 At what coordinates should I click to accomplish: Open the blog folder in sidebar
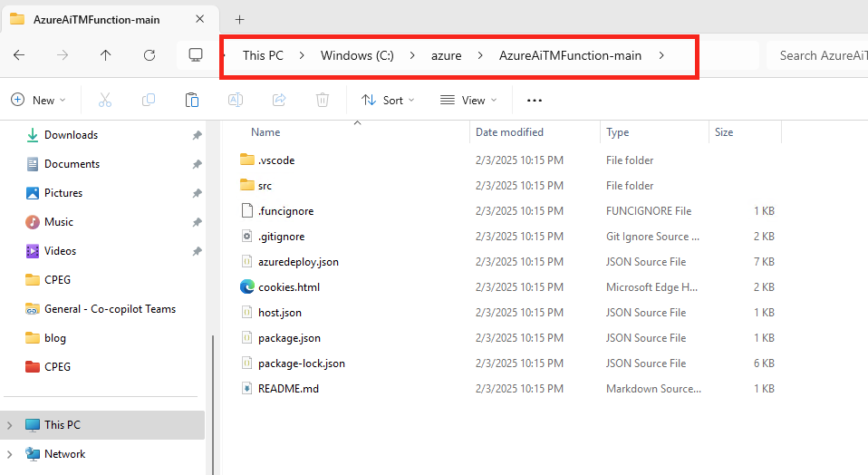coord(54,338)
